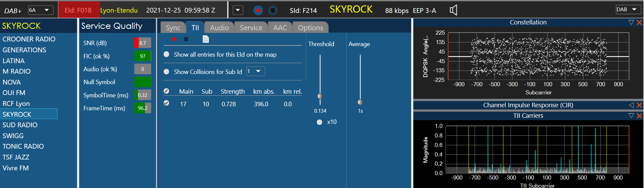Click the SKYROCK title in the top bar
This screenshot has width=644, height=188.
pos(351,10)
